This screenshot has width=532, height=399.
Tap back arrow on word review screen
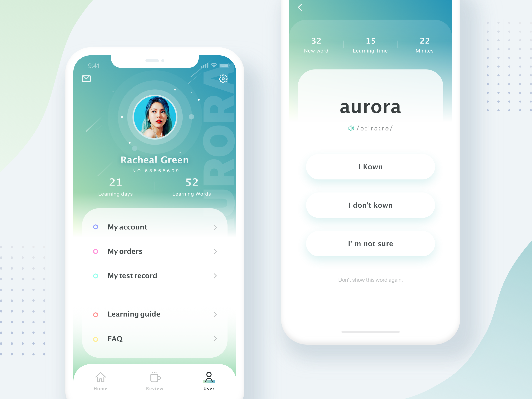click(x=300, y=7)
